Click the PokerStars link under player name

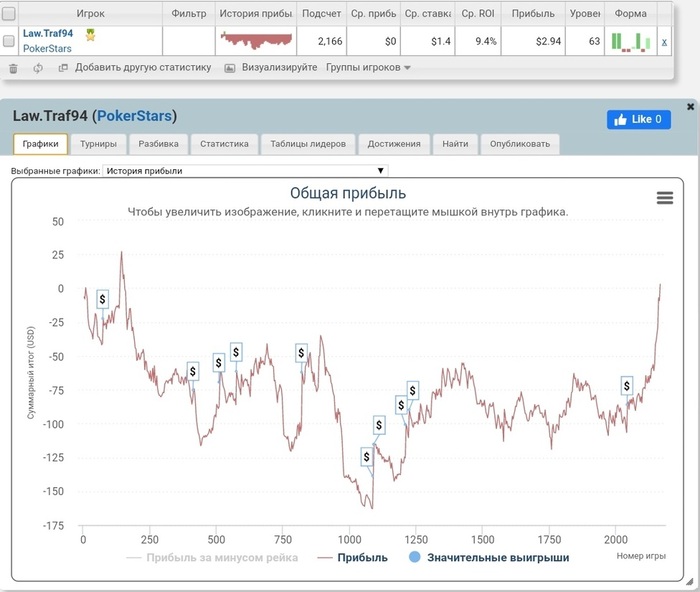47,49
